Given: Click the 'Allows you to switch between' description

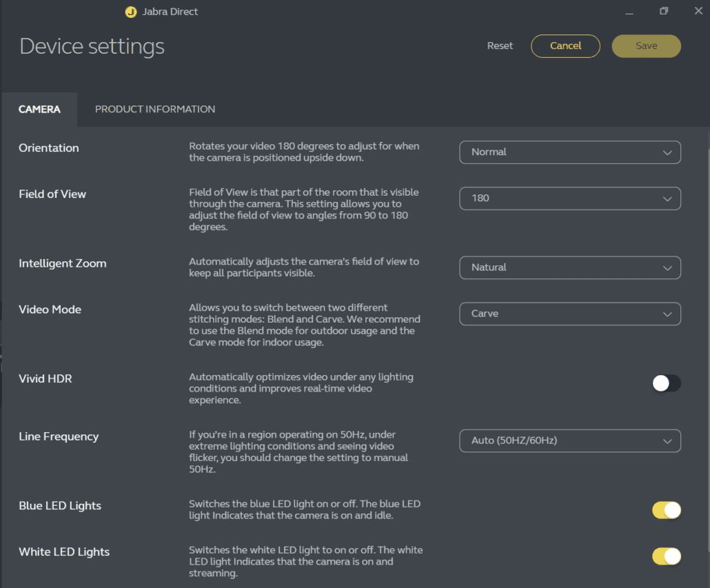Looking at the screenshot, I should pos(305,325).
